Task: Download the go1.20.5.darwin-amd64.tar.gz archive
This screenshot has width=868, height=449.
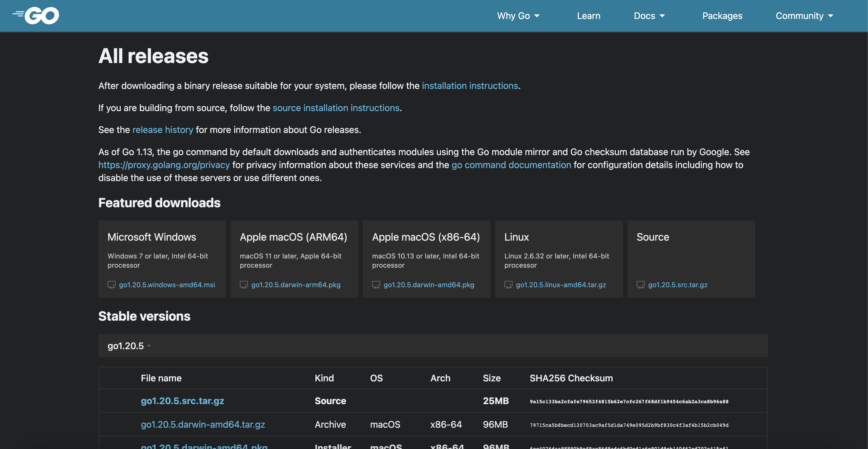Action: click(x=203, y=425)
